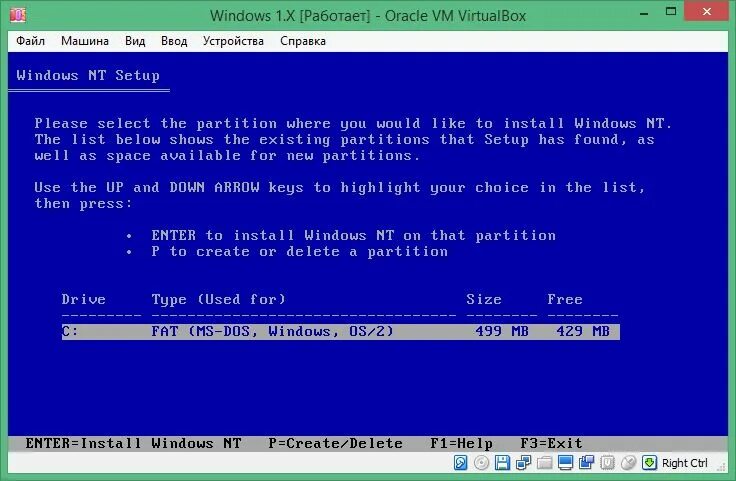Click the CPU chip status icon
Viewport: 736px width, 481px height.
coord(607,463)
